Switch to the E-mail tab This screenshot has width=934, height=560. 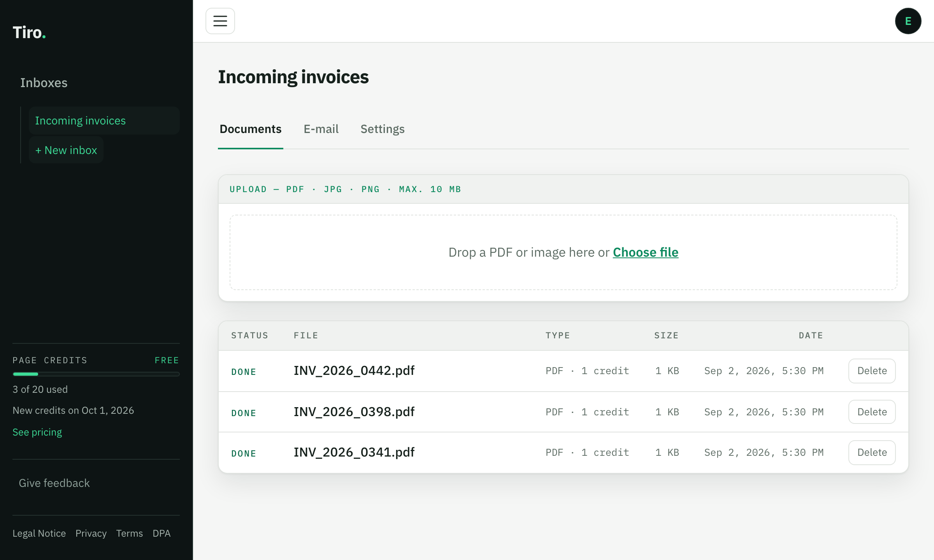point(321,129)
